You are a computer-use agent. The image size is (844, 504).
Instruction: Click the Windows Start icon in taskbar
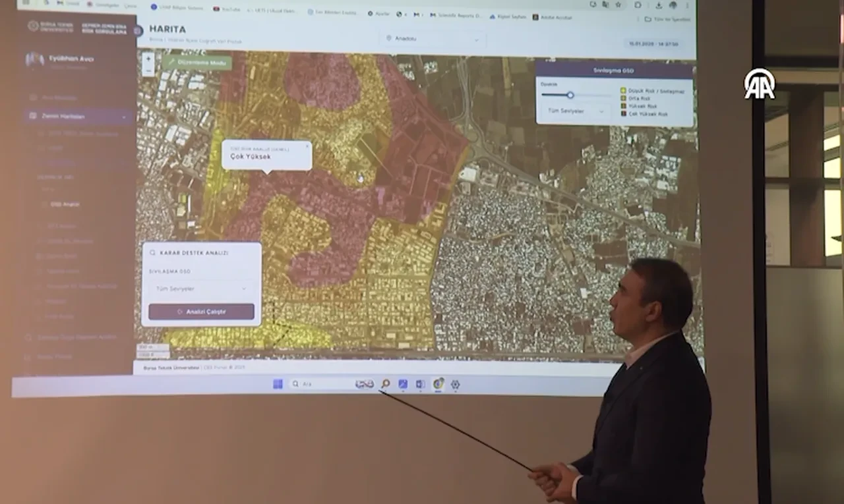tap(278, 384)
